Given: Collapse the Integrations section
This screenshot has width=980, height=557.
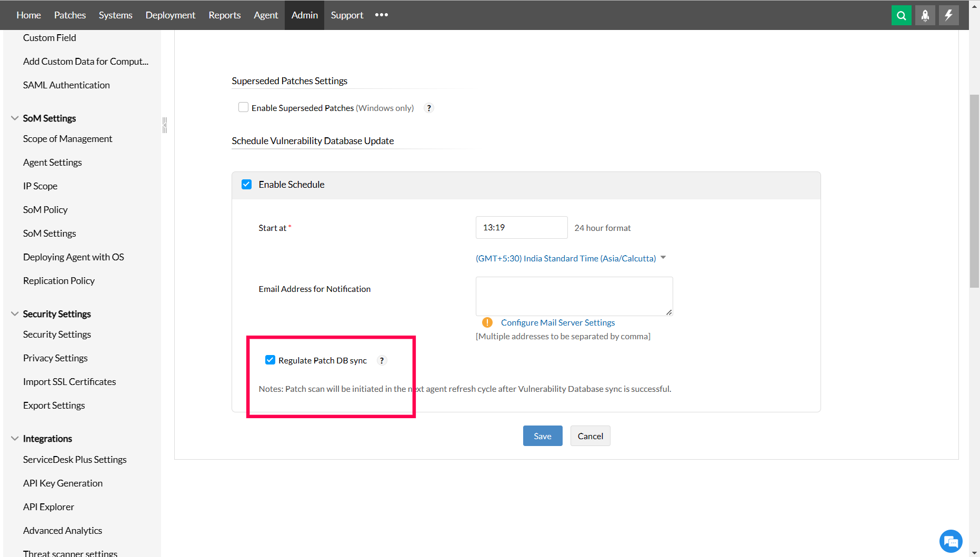Looking at the screenshot, I should (15, 439).
